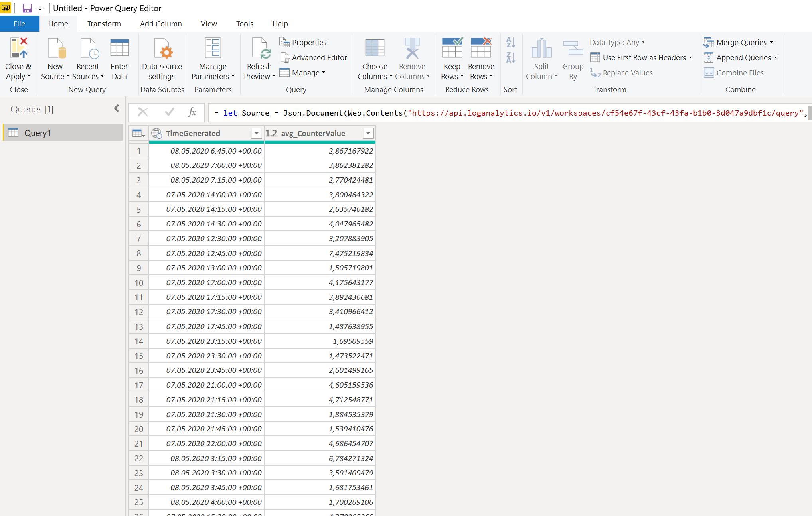Select Query1 in the Queries list

point(38,133)
